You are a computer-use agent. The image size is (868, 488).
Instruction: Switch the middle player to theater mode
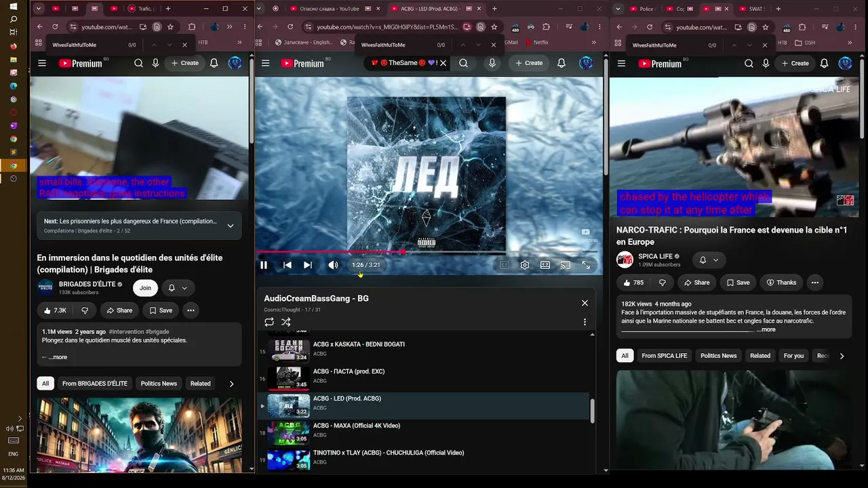(545, 265)
